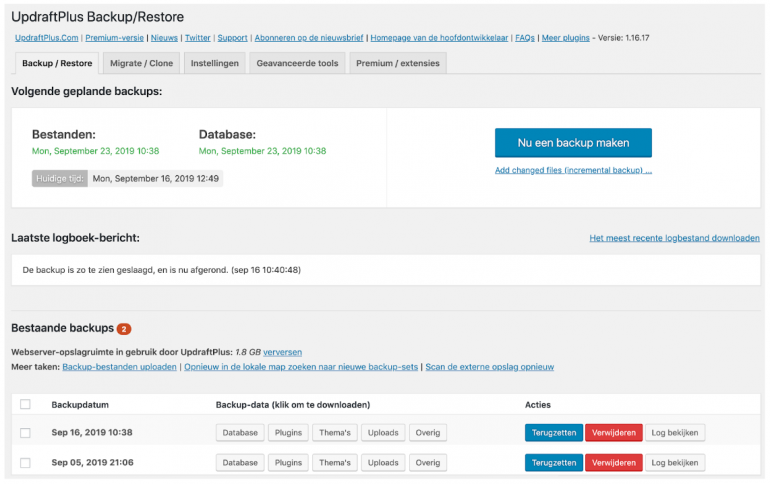Click the Backup-data column header
This screenshot has height=484, width=770.
pyautogui.click(x=293, y=405)
